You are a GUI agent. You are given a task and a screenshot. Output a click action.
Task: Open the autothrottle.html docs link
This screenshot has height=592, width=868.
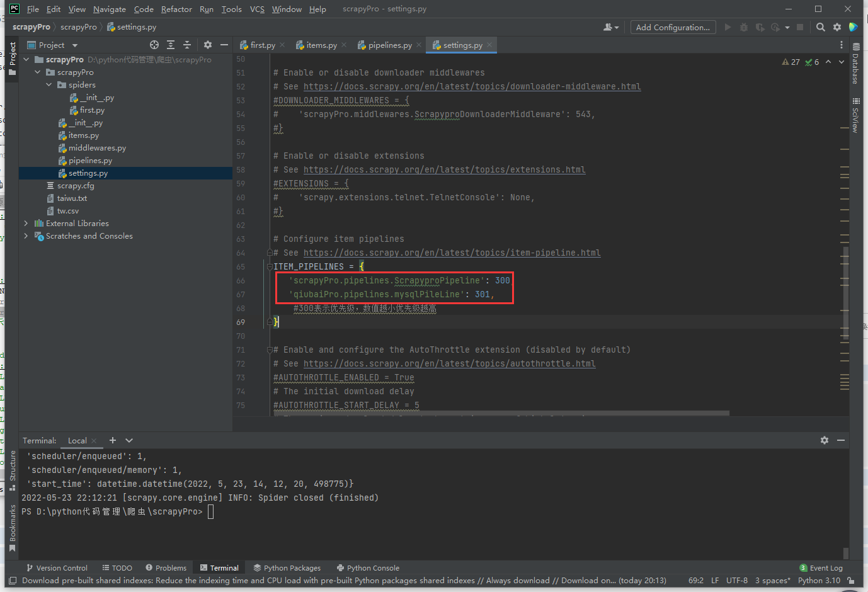(449, 364)
